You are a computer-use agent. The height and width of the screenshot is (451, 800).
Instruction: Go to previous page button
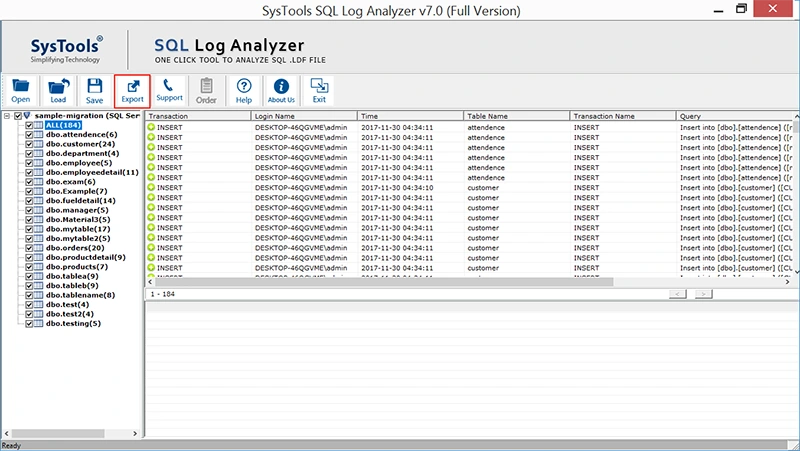click(x=678, y=294)
